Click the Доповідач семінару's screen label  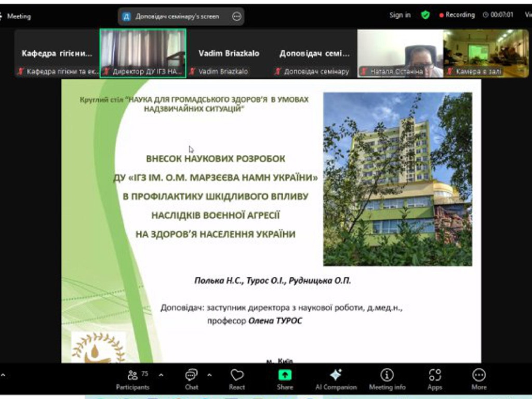[177, 16]
